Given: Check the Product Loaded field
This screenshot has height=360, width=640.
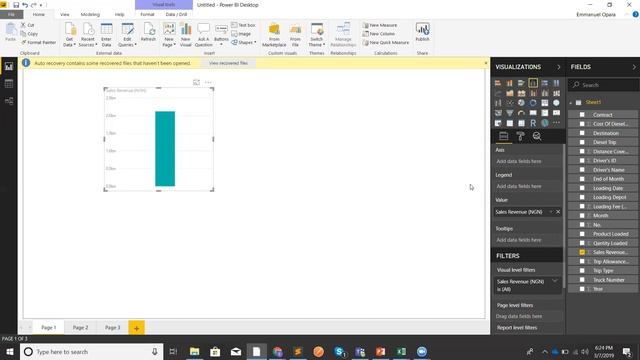Looking at the screenshot, I should pos(582,234).
